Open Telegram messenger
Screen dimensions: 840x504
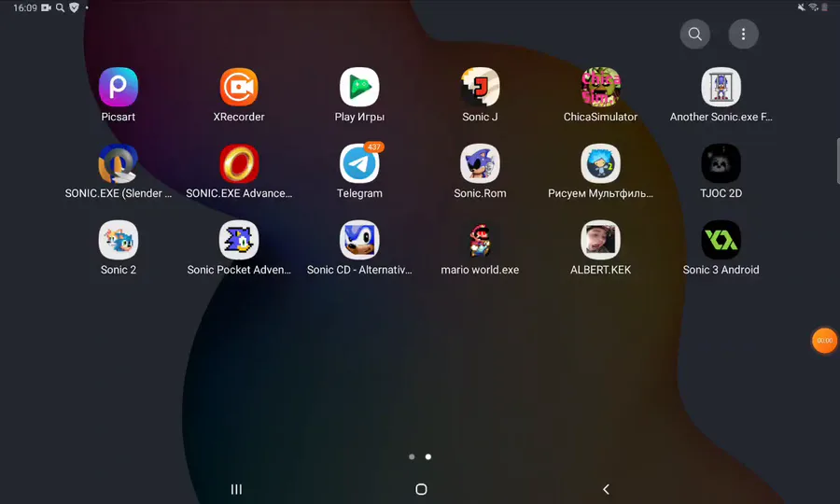pyautogui.click(x=359, y=164)
